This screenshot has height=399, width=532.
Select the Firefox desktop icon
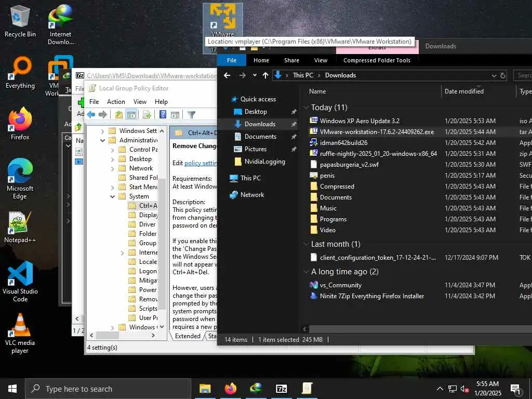click(20, 124)
